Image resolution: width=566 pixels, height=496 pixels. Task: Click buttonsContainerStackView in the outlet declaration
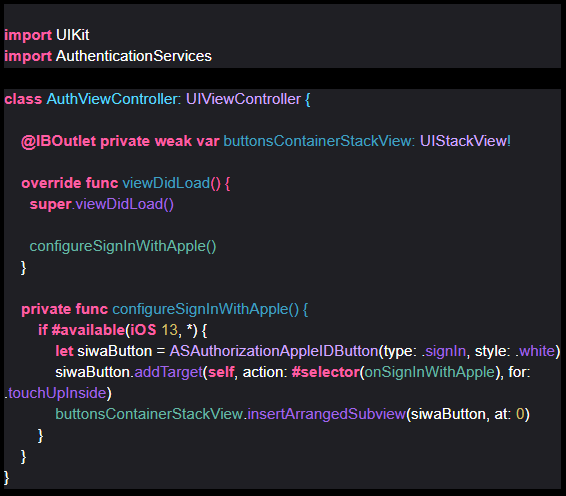pyautogui.click(x=317, y=141)
